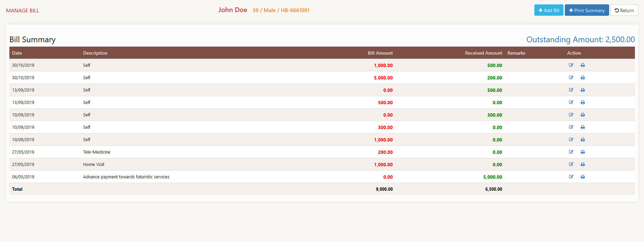The width and height of the screenshot is (644, 242).
Task: Edit the Home Visit bill entry
Action: click(571, 165)
